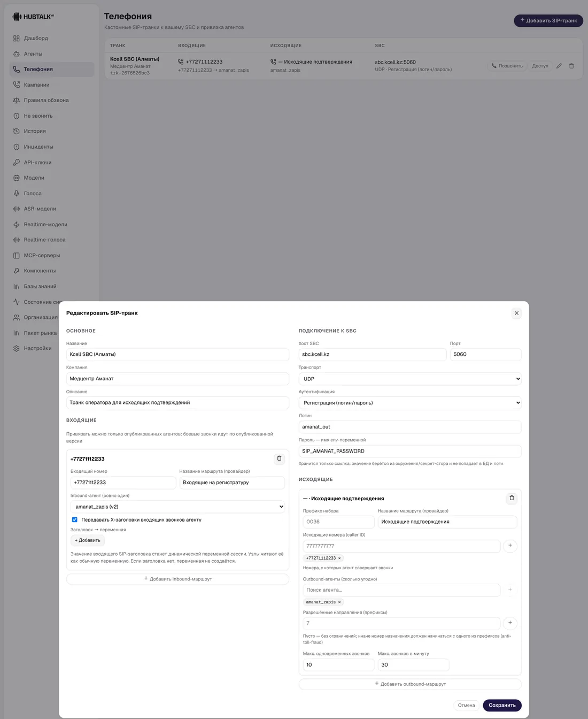Click the MCP-серверы panel icon

tap(17, 256)
